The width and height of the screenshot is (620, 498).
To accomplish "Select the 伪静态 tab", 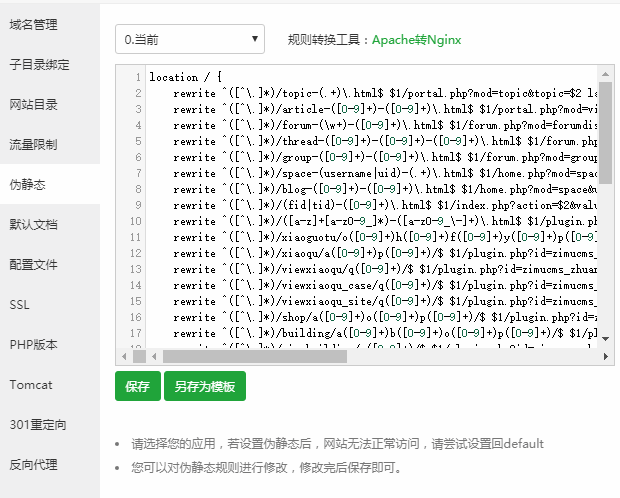I will click(50, 184).
